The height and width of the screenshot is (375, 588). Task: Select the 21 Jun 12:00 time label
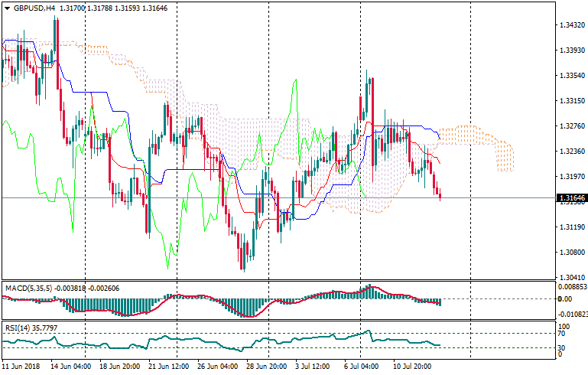click(x=168, y=367)
